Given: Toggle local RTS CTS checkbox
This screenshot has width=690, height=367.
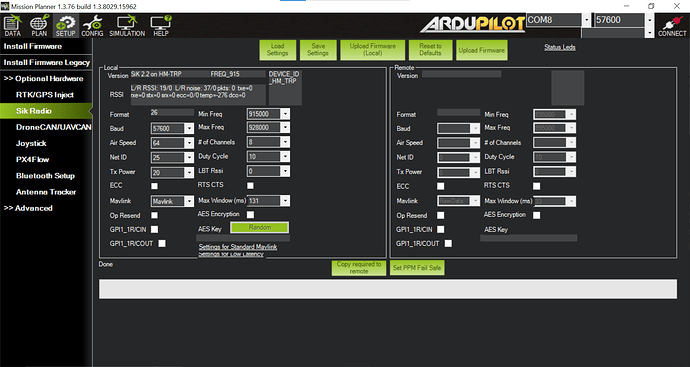Looking at the screenshot, I should pyautogui.click(x=250, y=186).
